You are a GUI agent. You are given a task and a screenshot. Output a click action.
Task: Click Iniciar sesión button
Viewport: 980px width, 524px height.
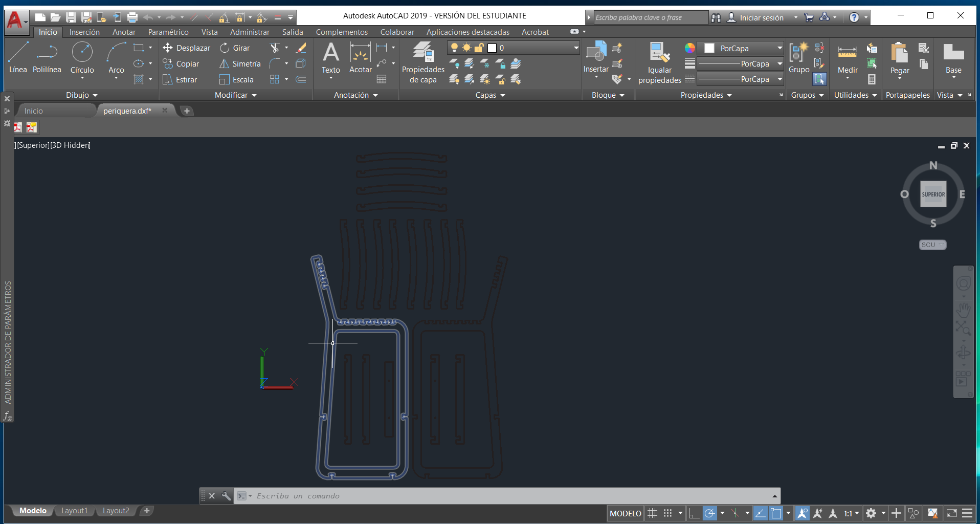click(761, 18)
